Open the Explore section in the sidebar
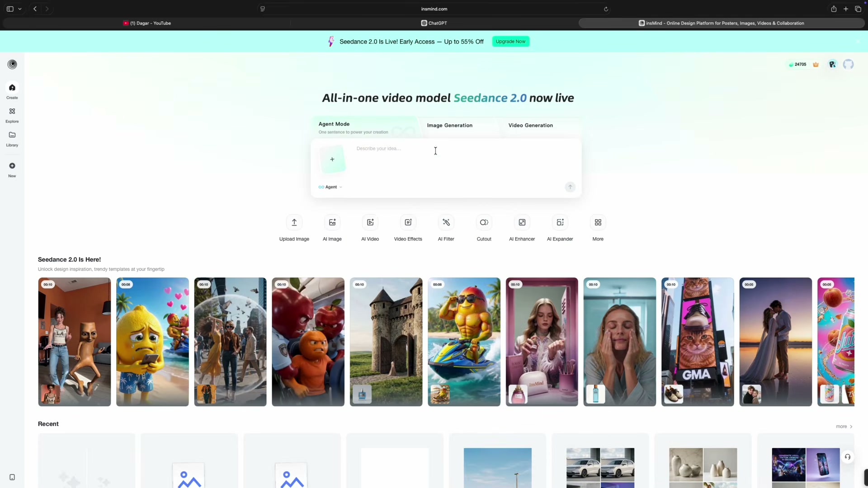Screen dimensions: 868x488 (x=12, y=115)
